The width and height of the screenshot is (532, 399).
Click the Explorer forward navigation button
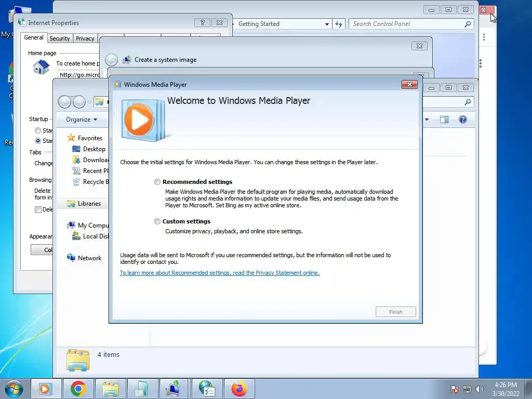[x=79, y=102]
